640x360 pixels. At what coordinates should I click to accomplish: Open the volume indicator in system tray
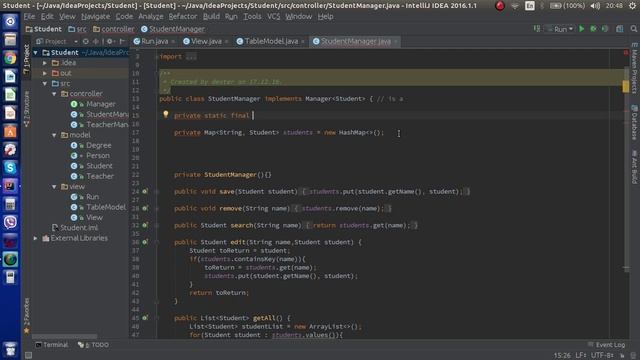595,6
